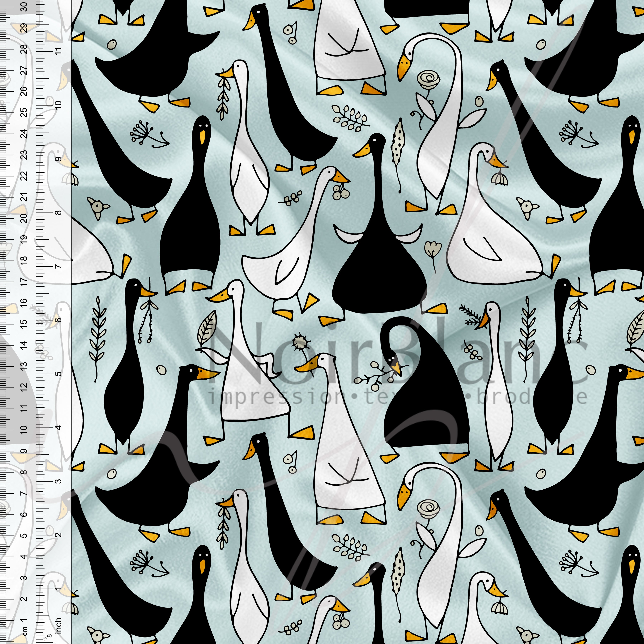This screenshot has height=644, width=644.
Task: Click the 25 cm ruler number
Action: coord(24,112)
